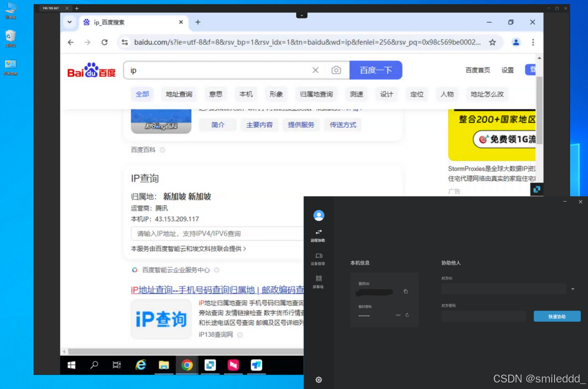Switch to Chrome in remote taskbar
Screen dimensions: 588x389
click(187, 365)
